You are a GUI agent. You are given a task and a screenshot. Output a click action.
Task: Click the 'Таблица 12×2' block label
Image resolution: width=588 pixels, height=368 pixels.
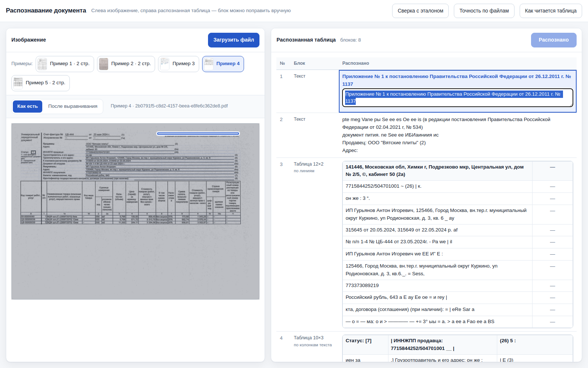(308, 164)
